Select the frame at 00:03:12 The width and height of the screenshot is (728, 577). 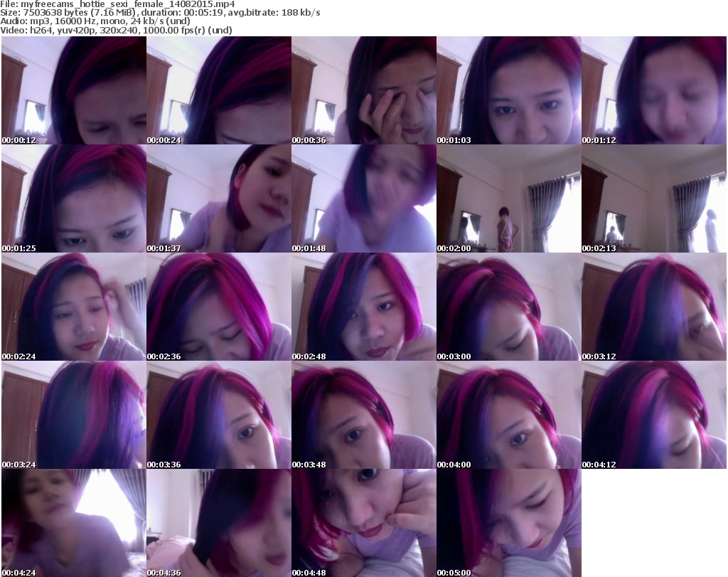[654, 307]
